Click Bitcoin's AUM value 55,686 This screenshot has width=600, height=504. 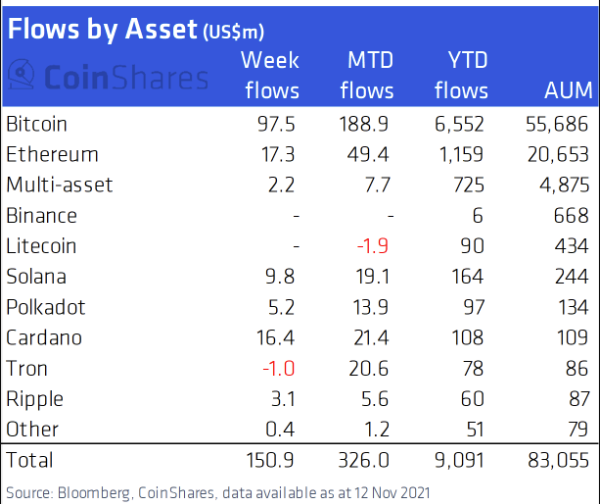click(x=557, y=124)
